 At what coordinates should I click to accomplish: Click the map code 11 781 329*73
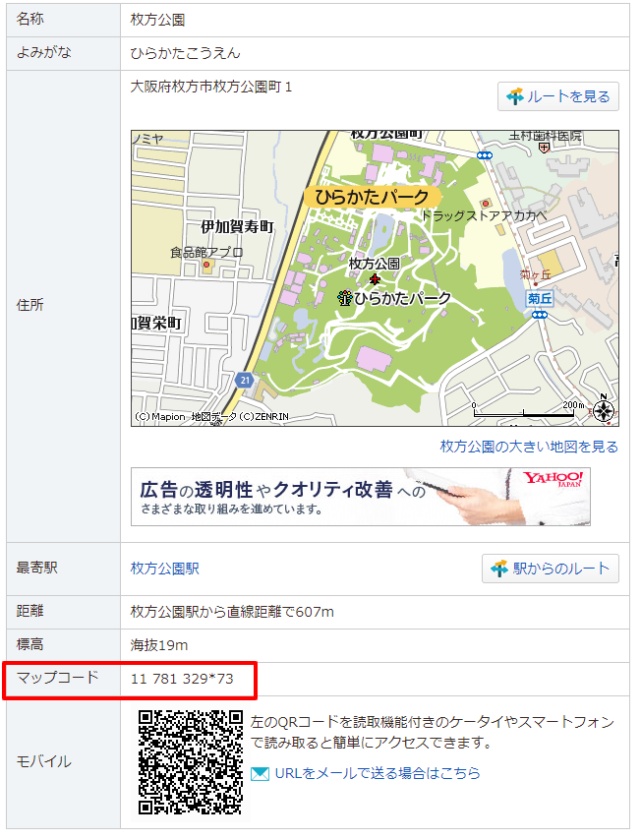[x=182, y=679]
